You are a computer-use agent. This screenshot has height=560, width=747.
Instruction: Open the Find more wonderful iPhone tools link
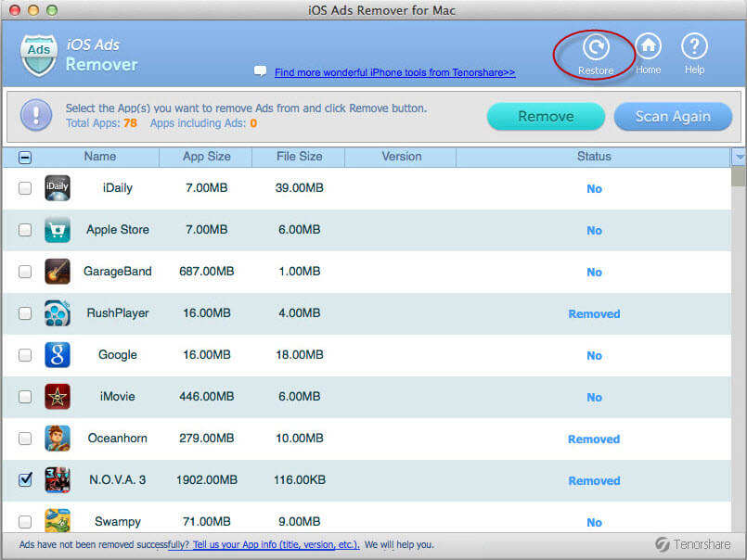(x=395, y=72)
